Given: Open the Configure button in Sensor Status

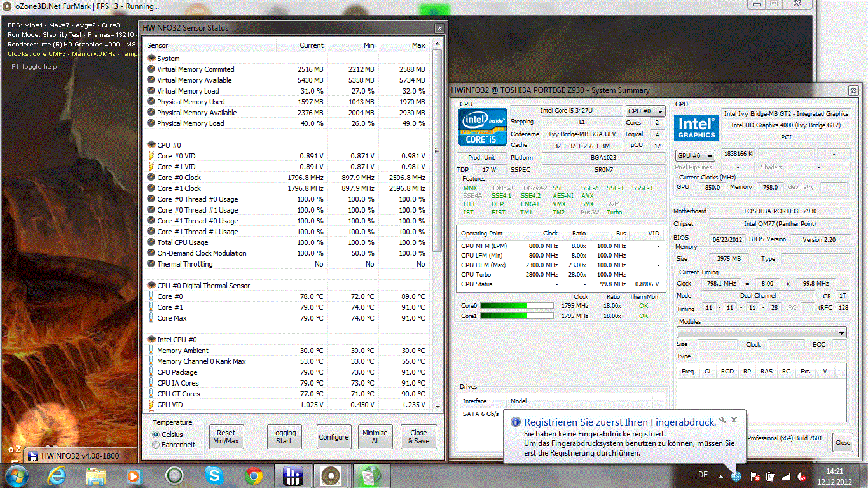Looking at the screenshot, I should click(334, 436).
